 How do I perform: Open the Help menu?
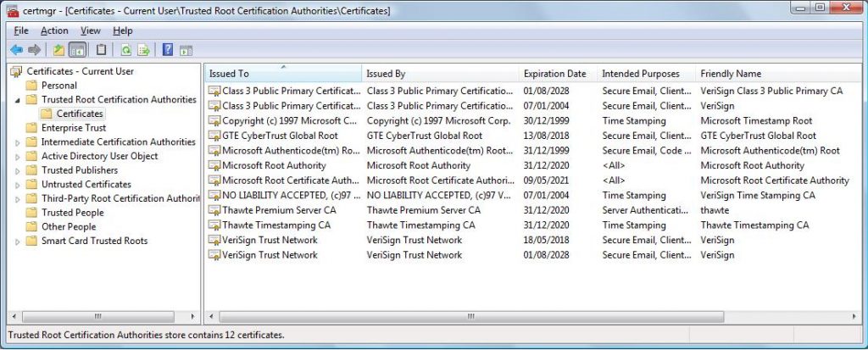pos(123,31)
